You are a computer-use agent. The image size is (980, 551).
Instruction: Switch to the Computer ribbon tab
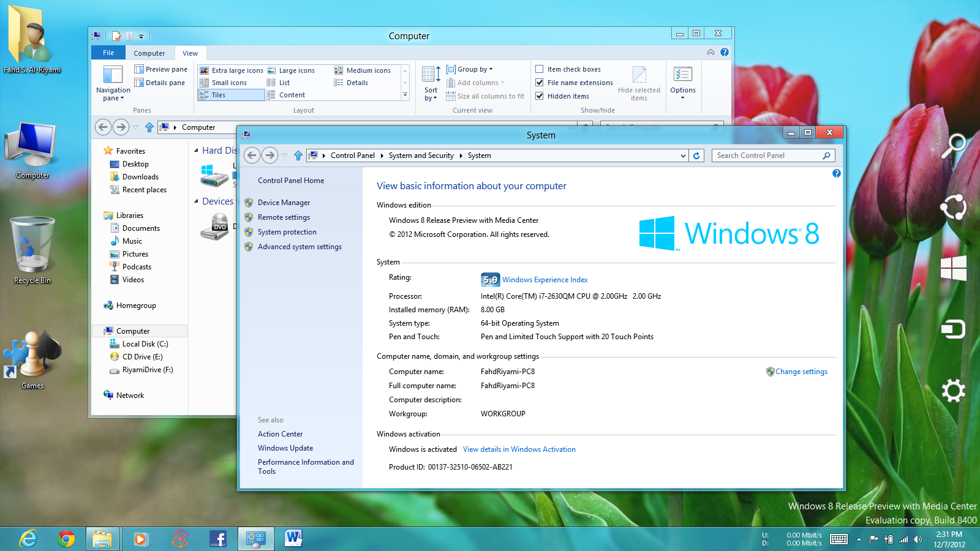coord(149,53)
